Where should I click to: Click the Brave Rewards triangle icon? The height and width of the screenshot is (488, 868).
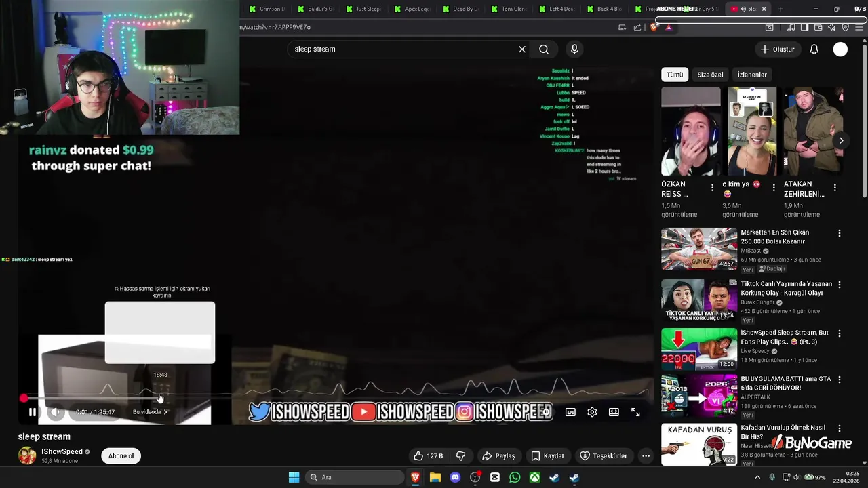(x=669, y=27)
